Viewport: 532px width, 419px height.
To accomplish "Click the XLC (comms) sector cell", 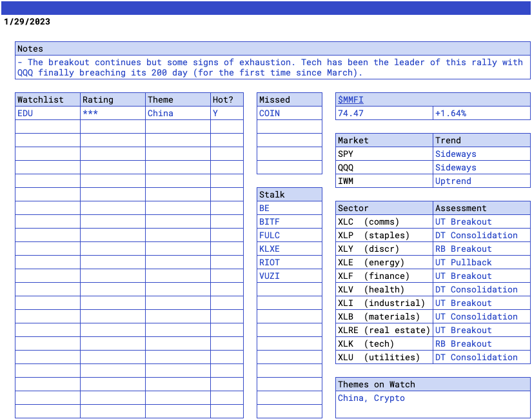I will click(384, 221).
